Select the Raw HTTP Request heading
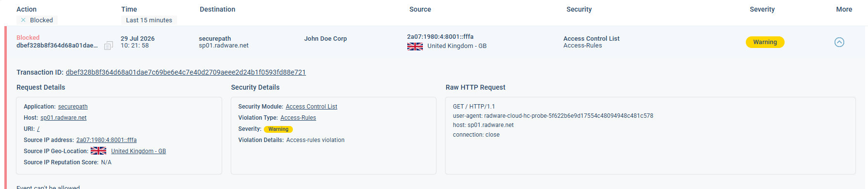Viewport: 868px width, 189px height. pyautogui.click(x=475, y=87)
